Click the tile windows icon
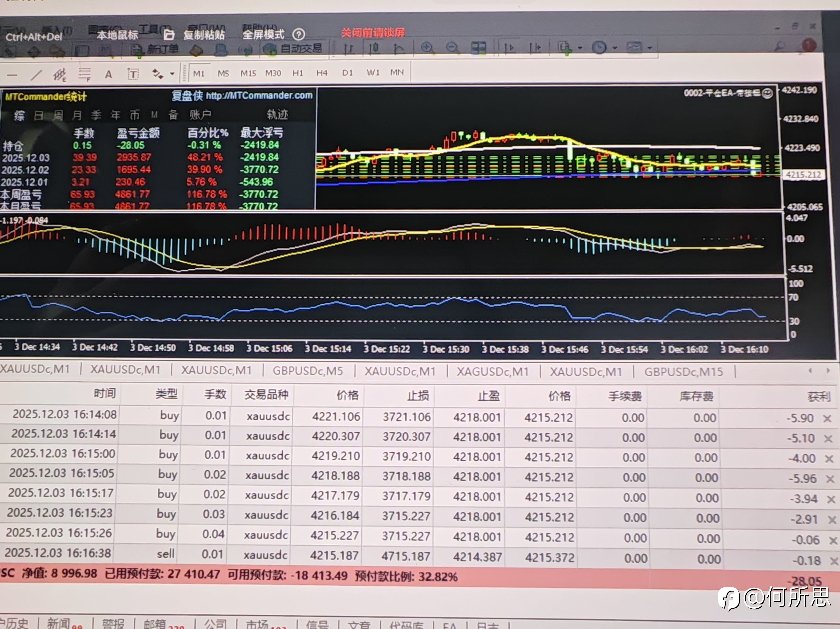Image resolution: width=840 pixels, height=629 pixels. point(478,48)
